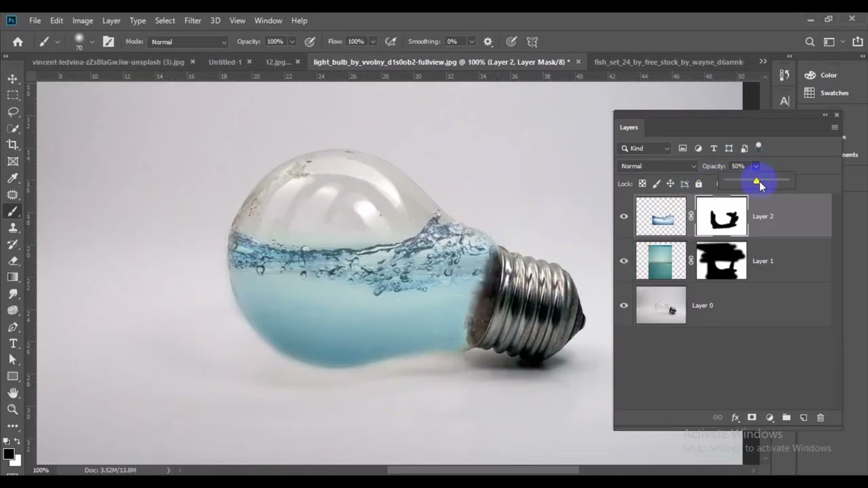Select the Crop tool
Viewport: 868px width, 488px height.
click(x=13, y=144)
